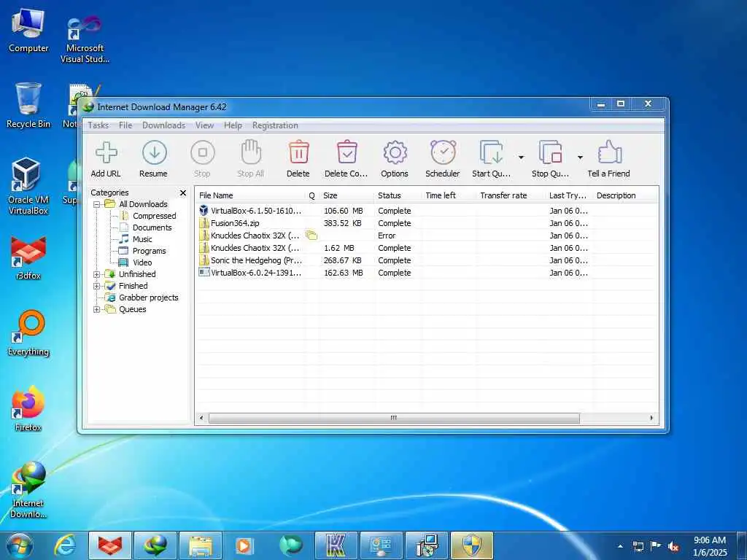Click the Start Queue icon
Image resolution: width=747 pixels, height=560 pixels.
[x=491, y=153]
